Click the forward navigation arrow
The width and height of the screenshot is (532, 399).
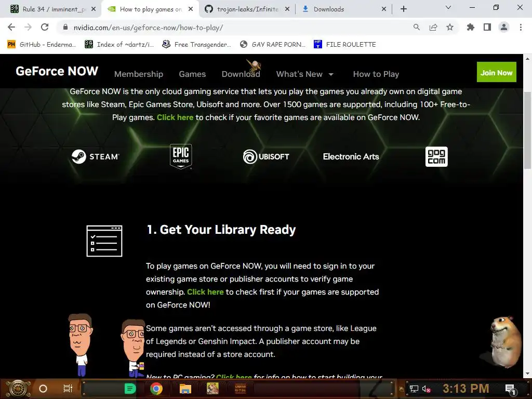click(28, 28)
